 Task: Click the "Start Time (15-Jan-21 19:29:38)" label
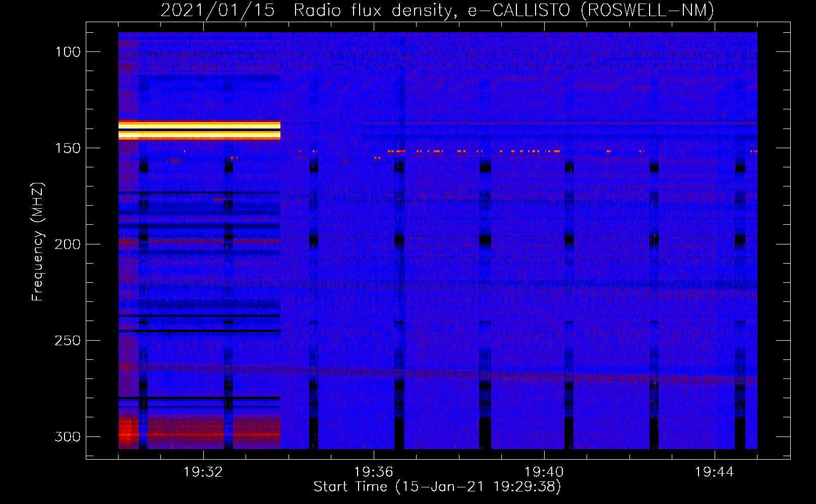[437, 487]
